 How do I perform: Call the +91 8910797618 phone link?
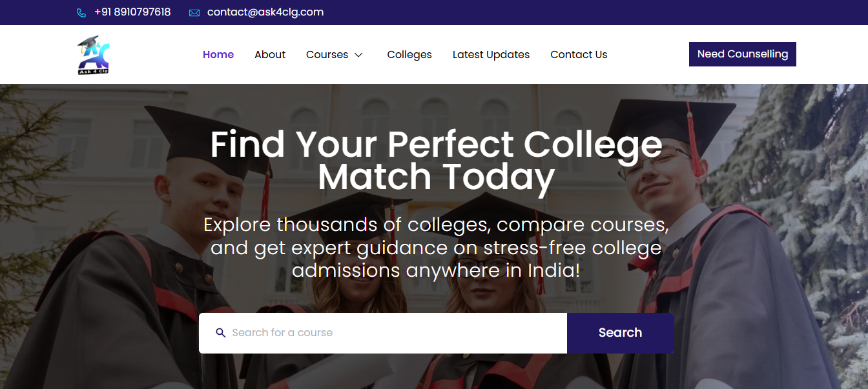(x=132, y=12)
